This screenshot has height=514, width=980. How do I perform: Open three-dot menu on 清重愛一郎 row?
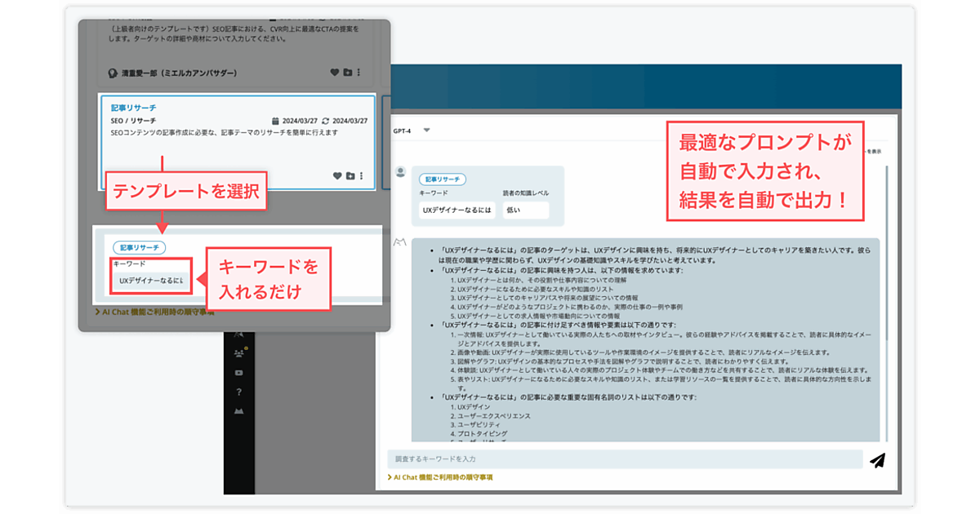click(359, 73)
